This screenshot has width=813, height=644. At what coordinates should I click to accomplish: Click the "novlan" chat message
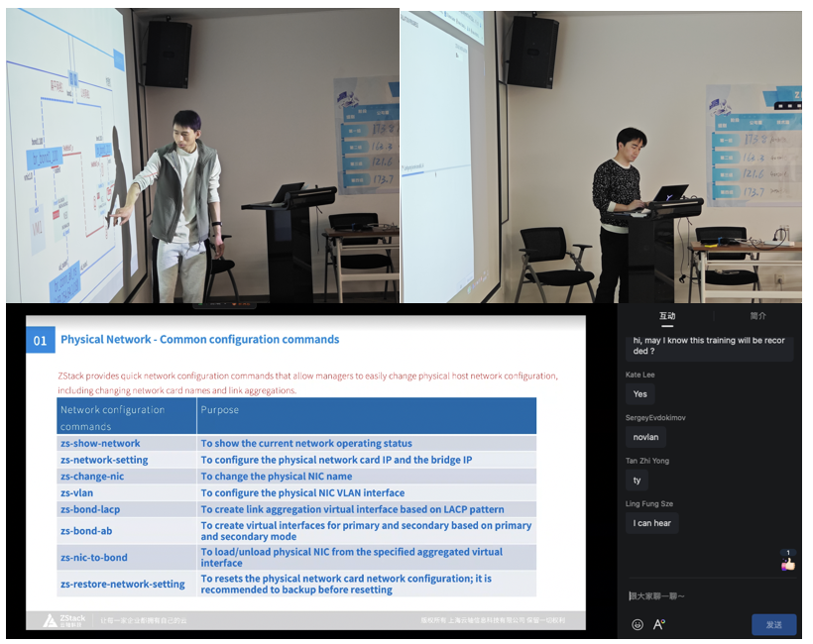click(x=645, y=437)
